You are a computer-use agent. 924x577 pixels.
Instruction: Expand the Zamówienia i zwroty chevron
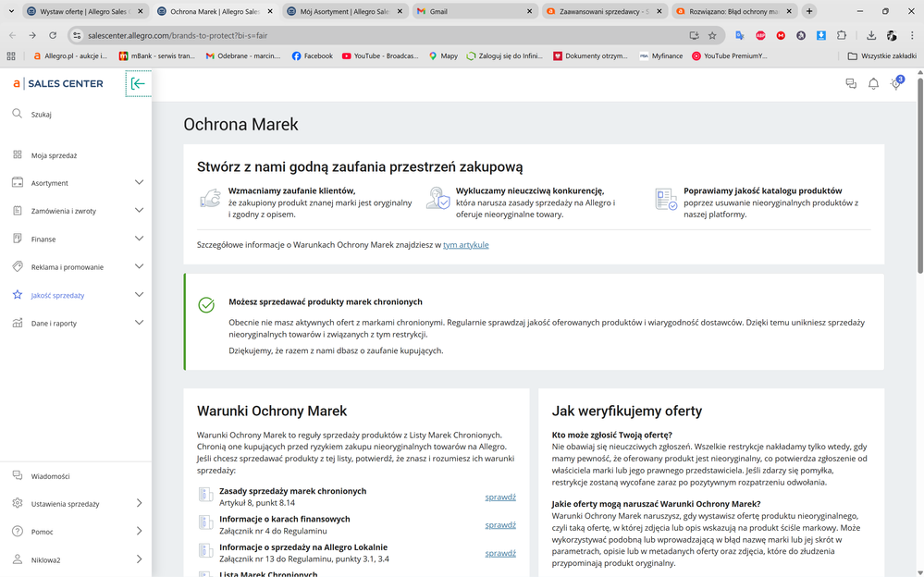tap(139, 211)
